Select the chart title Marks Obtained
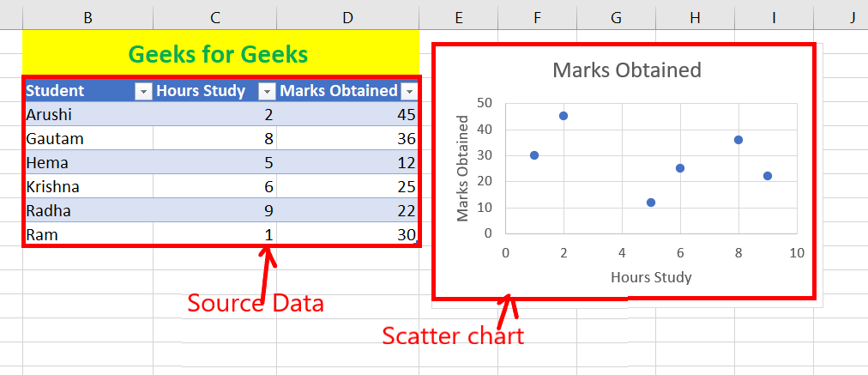Image resolution: width=868 pixels, height=375 pixels. pyautogui.click(x=627, y=70)
